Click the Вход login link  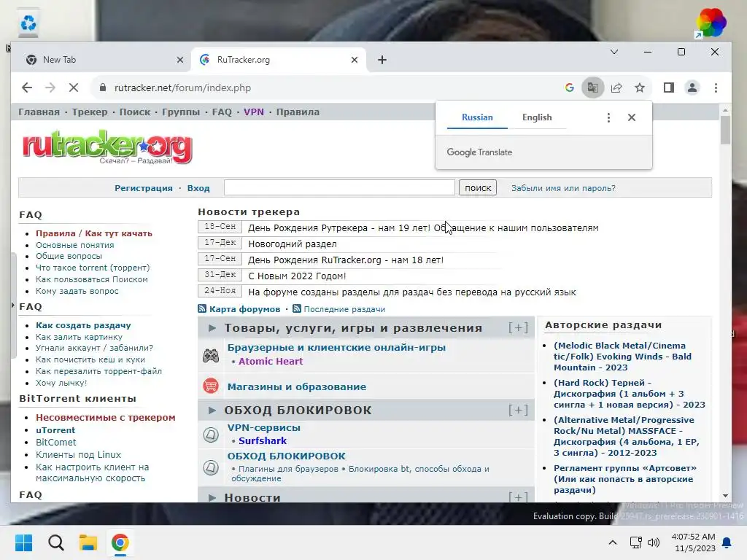[198, 188]
